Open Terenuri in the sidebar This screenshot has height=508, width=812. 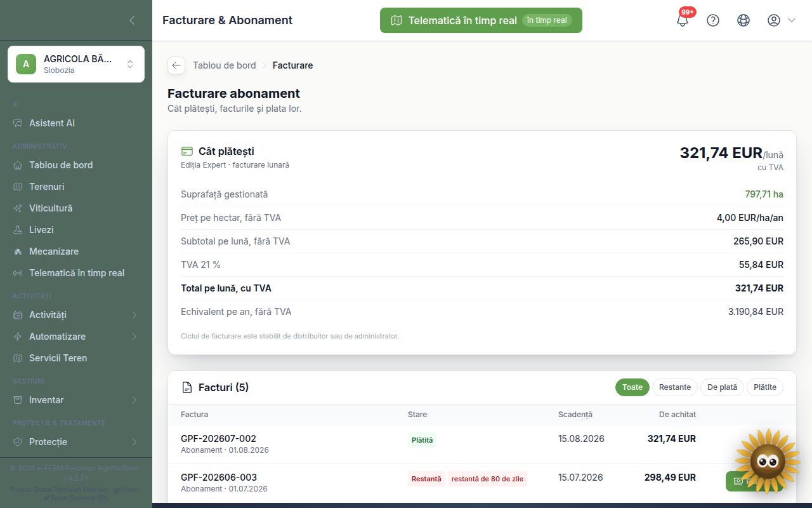pyautogui.click(x=76, y=187)
